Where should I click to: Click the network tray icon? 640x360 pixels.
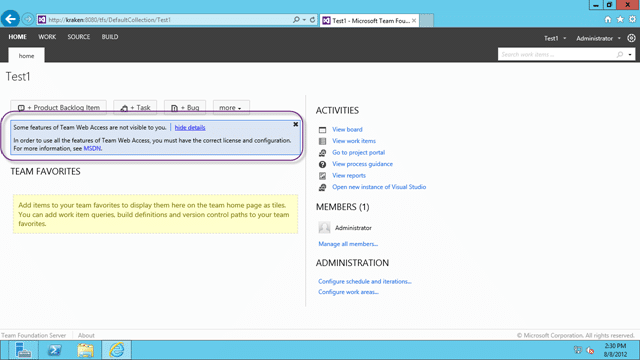(x=578, y=350)
